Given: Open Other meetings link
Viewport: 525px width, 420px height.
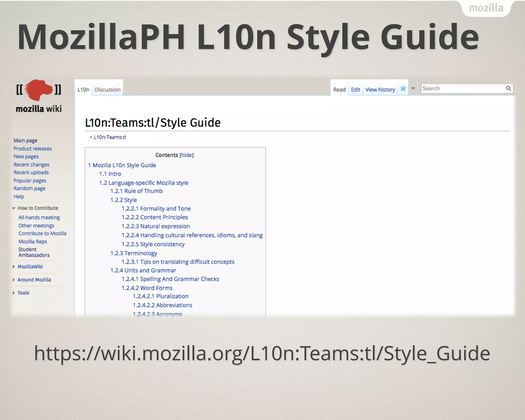Looking at the screenshot, I should pos(36,226).
